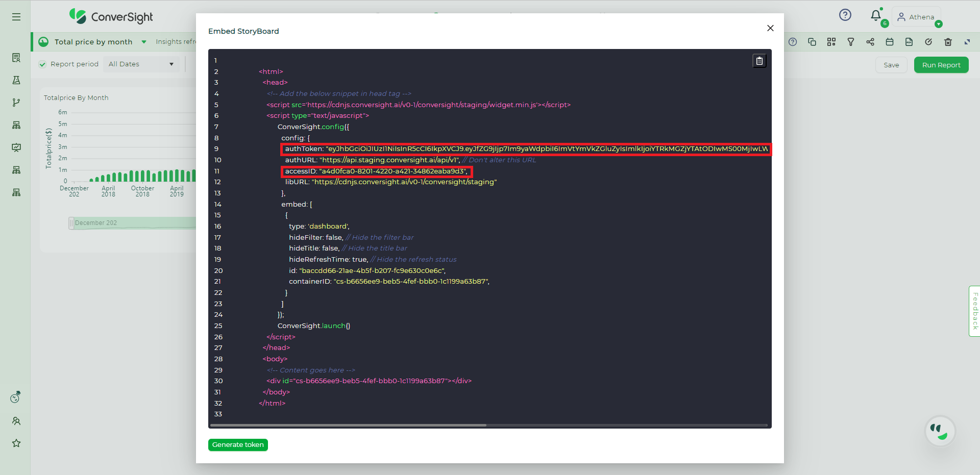Click the id "baccdd66-21ae..." line
Viewport: 980px width, 475px height.
tap(367, 271)
